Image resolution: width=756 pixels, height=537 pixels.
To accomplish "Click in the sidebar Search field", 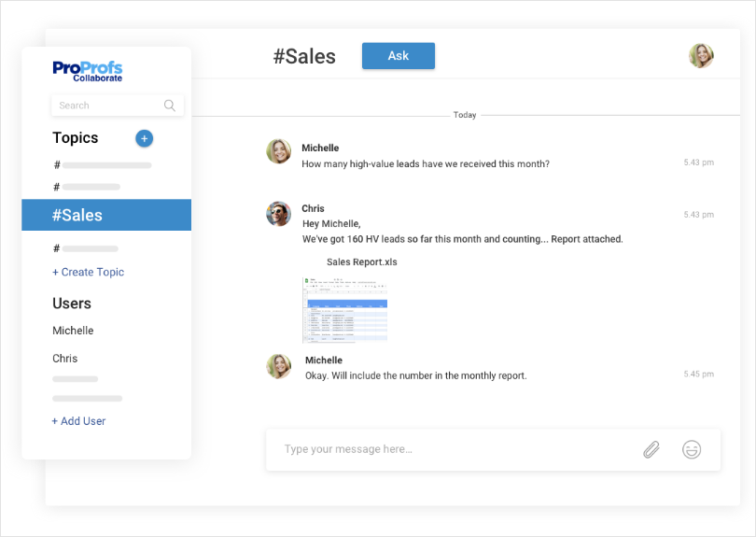I will 107,106.
